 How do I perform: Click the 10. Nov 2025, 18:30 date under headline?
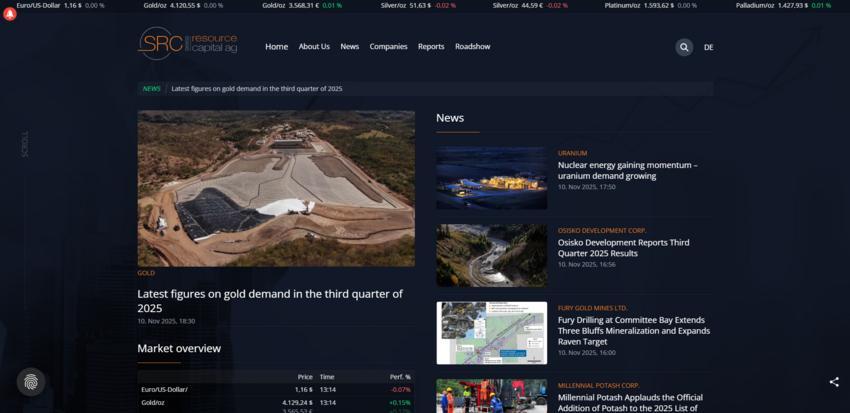click(x=166, y=321)
